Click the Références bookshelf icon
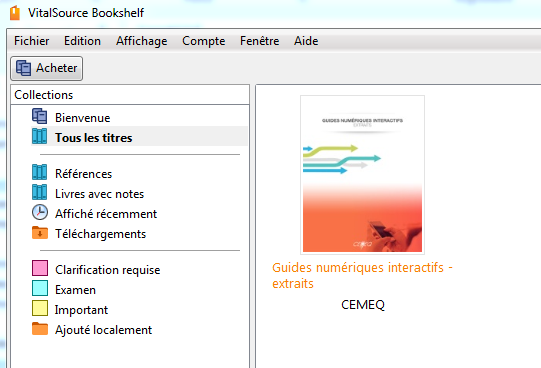 click(40, 172)
